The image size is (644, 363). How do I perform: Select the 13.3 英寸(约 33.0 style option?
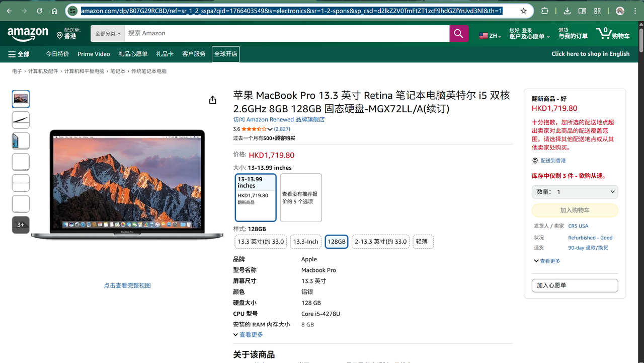tap(261, 242)
